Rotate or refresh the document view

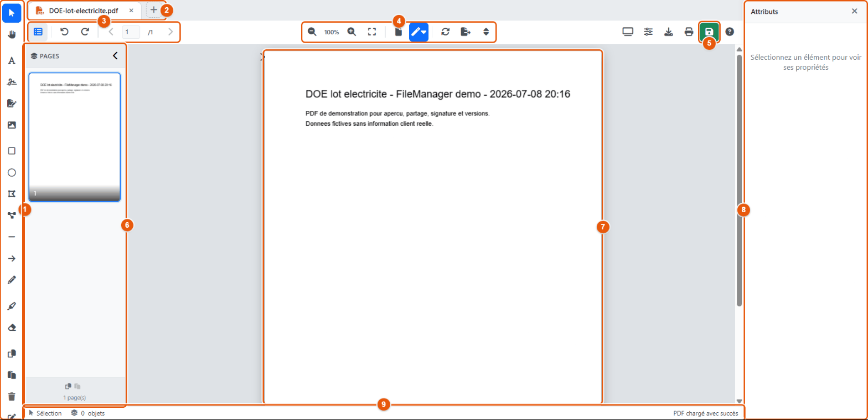pos(445,32)
